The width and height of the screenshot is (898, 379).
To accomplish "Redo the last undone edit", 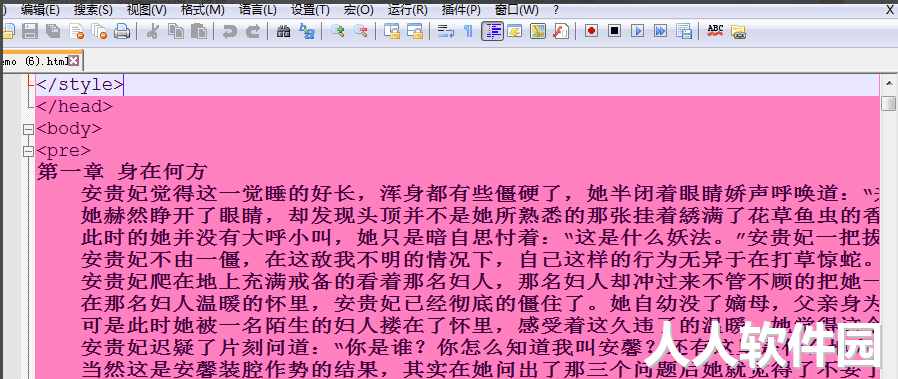I will [253, 31].
